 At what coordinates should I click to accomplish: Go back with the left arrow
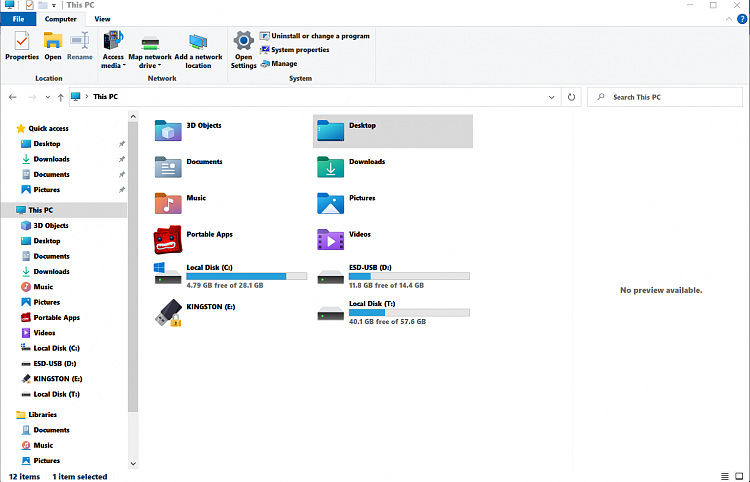click(13, 97)
